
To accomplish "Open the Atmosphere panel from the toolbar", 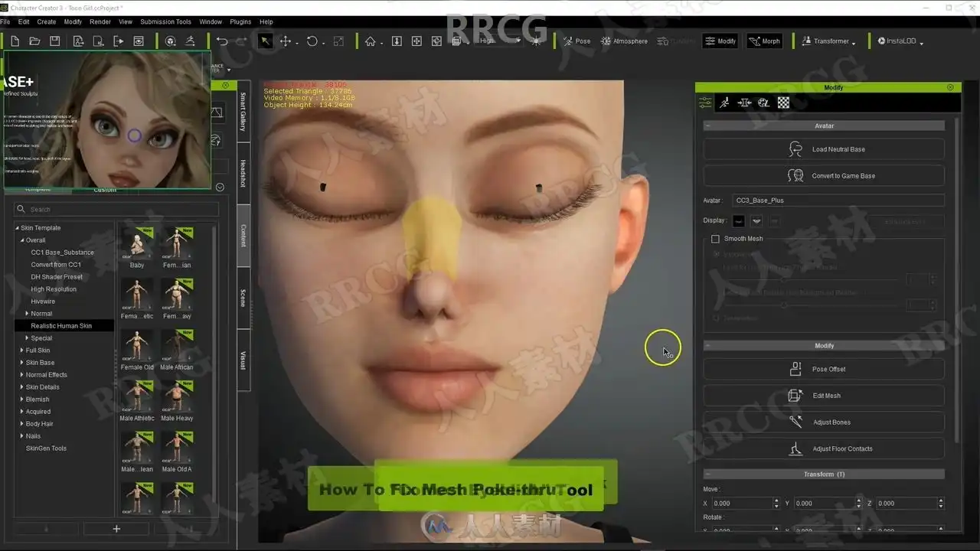I will pos(624,41).
